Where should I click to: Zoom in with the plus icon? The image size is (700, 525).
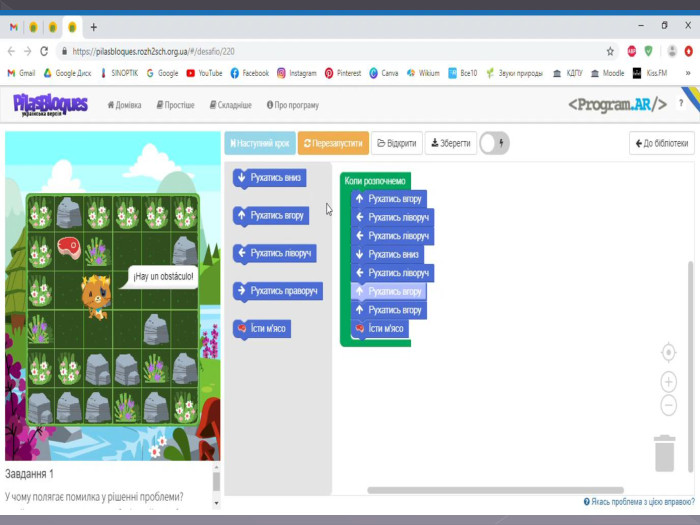point(669,381)
